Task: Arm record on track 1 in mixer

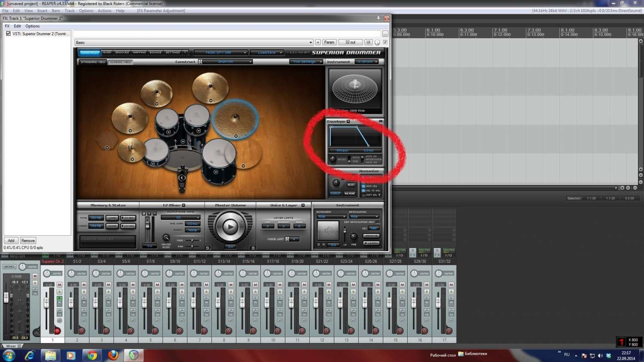Action: click(57, 331)
